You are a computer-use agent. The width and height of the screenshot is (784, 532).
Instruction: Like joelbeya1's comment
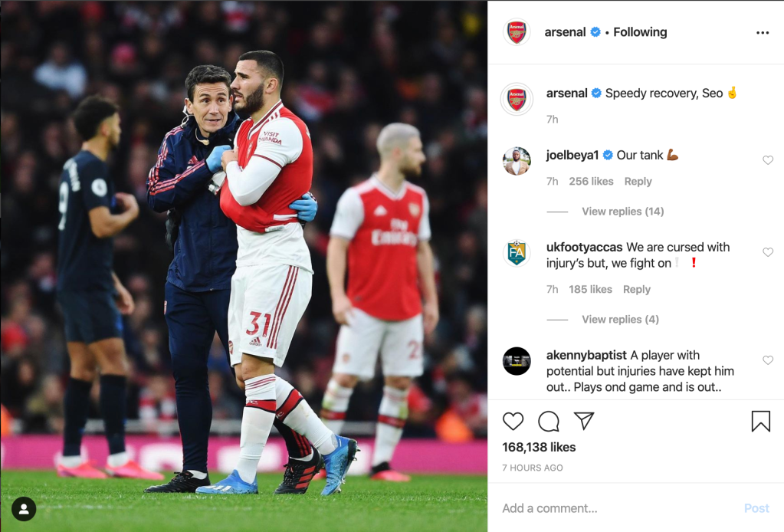(767, 160)
